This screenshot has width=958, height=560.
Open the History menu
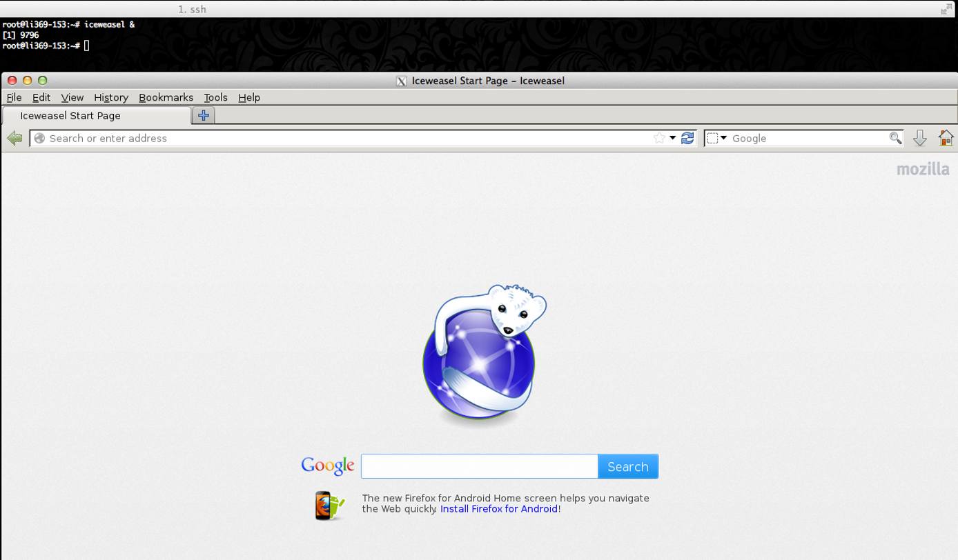coord(110,97)
